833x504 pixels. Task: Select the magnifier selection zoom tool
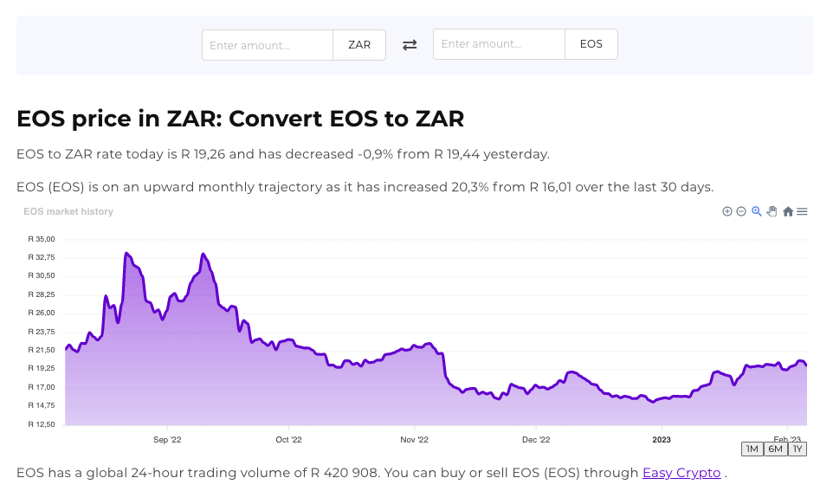pos(757,211)
